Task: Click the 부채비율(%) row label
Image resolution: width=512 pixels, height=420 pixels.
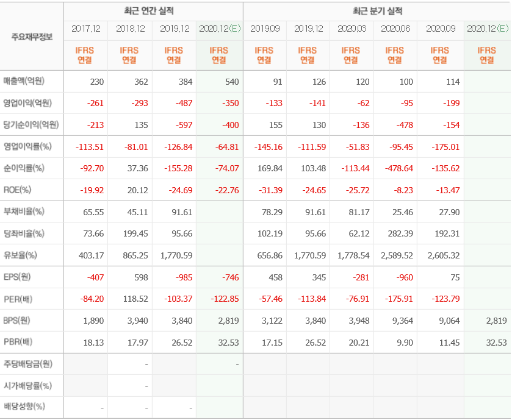Action: click(24, 212)
